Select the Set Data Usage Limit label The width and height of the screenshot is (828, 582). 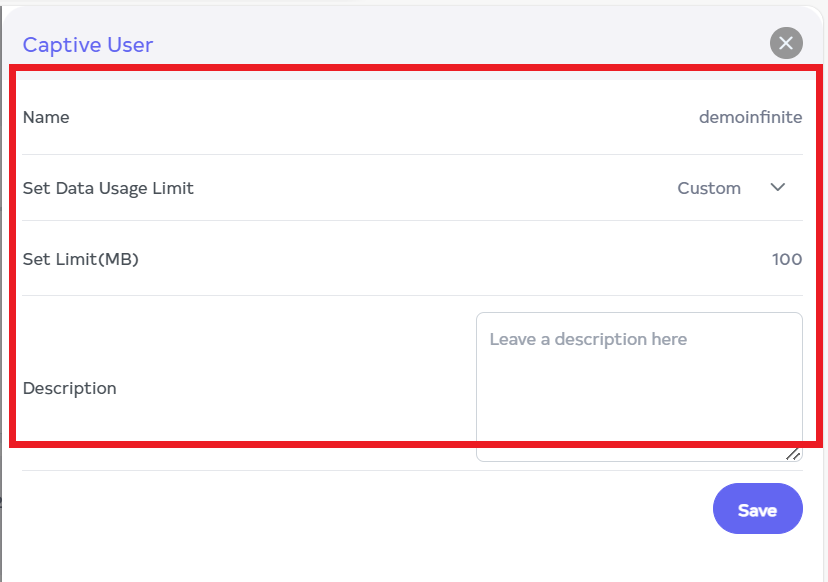tap(108, 188)
